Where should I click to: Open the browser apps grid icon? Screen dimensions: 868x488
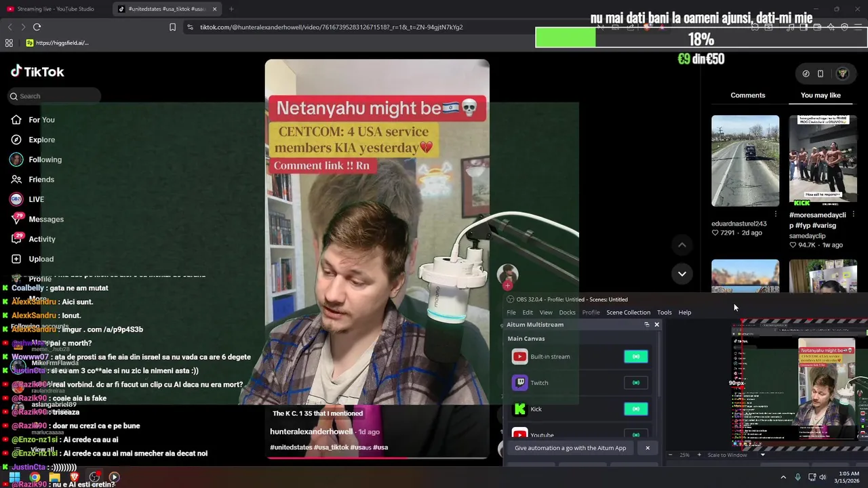click(9, 43)
